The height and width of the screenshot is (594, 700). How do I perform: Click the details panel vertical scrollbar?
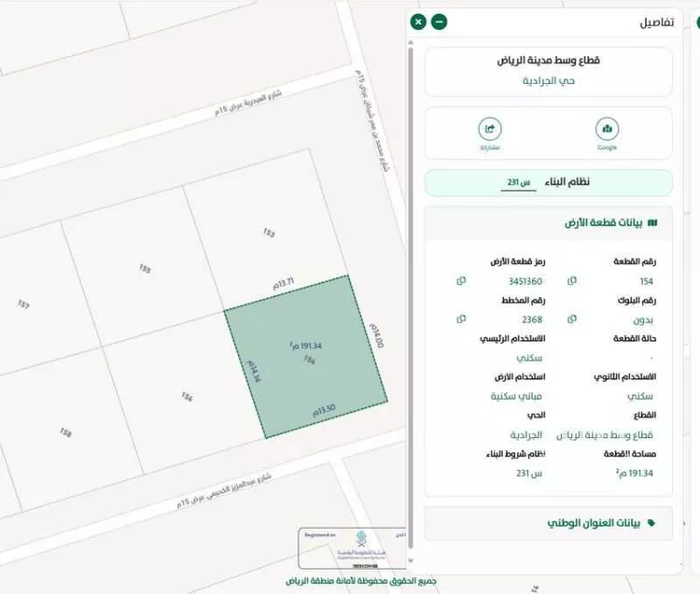(411, 297)
